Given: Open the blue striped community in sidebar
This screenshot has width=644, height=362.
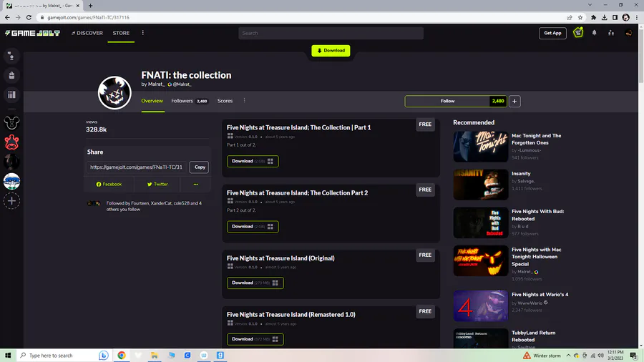Looking at the screenshot, I should coord(11,181).
